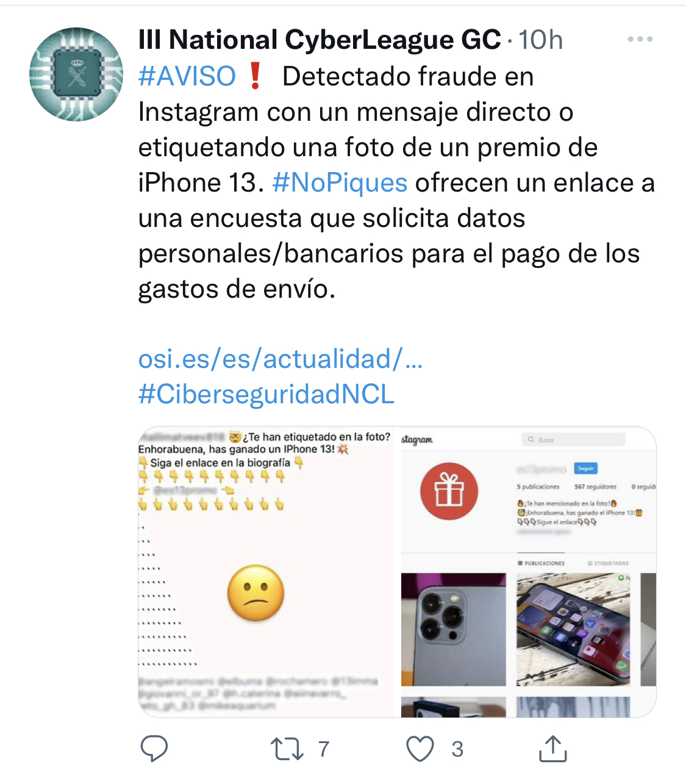Open the three-dot more options menu
Image resolution: width=686 pixels, height=784 pixels.
640,39
